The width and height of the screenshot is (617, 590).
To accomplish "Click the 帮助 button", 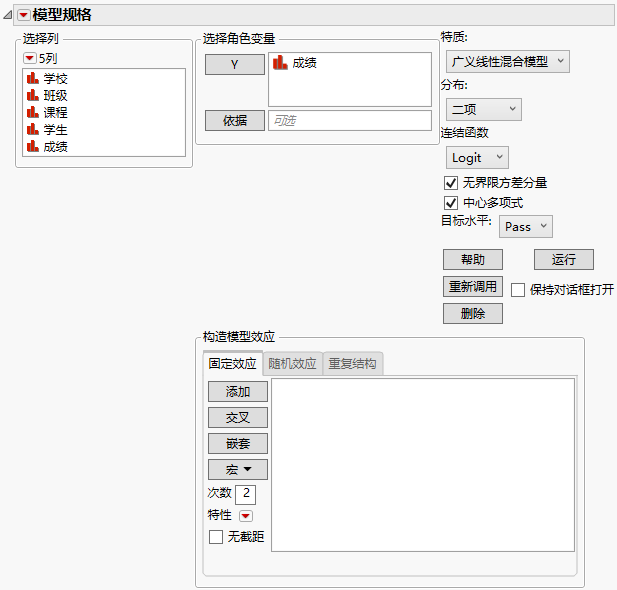I will tap(473, 259).
